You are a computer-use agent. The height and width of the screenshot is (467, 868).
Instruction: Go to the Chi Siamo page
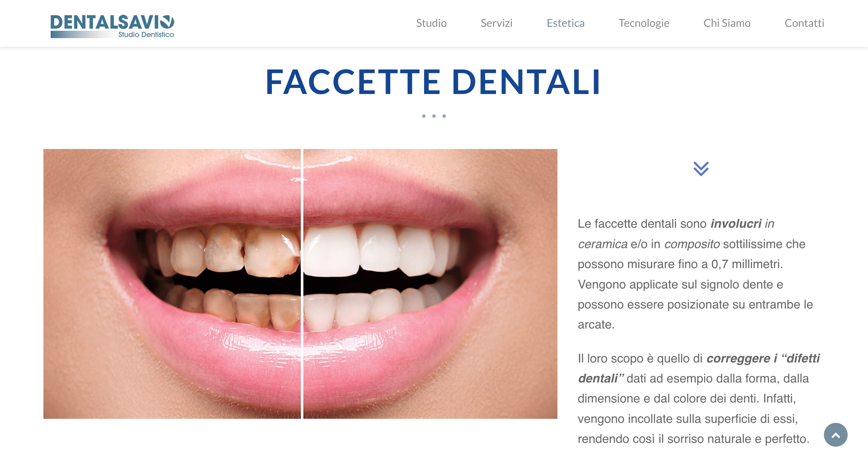point(727,23)
